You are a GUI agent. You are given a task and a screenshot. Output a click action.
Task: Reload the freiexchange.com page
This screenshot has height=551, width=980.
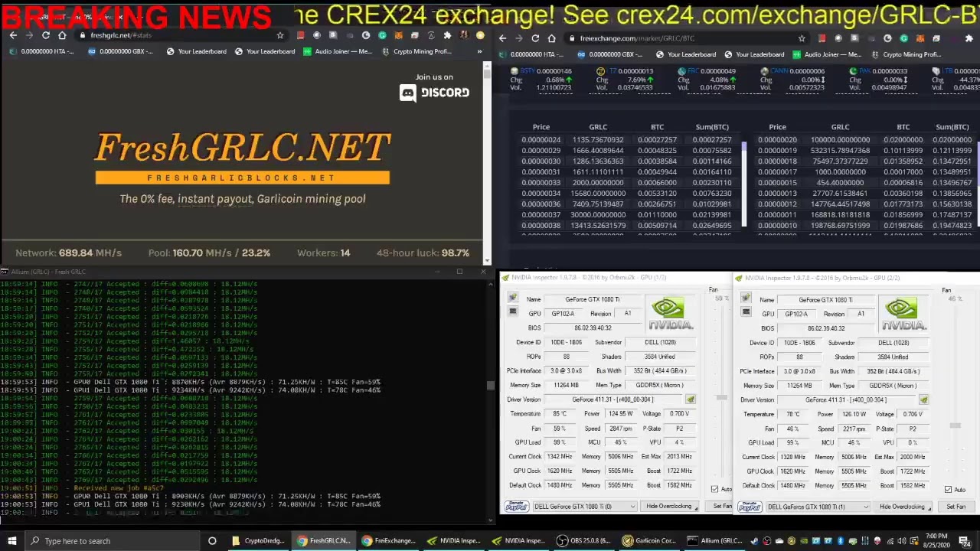click(535, 38)
